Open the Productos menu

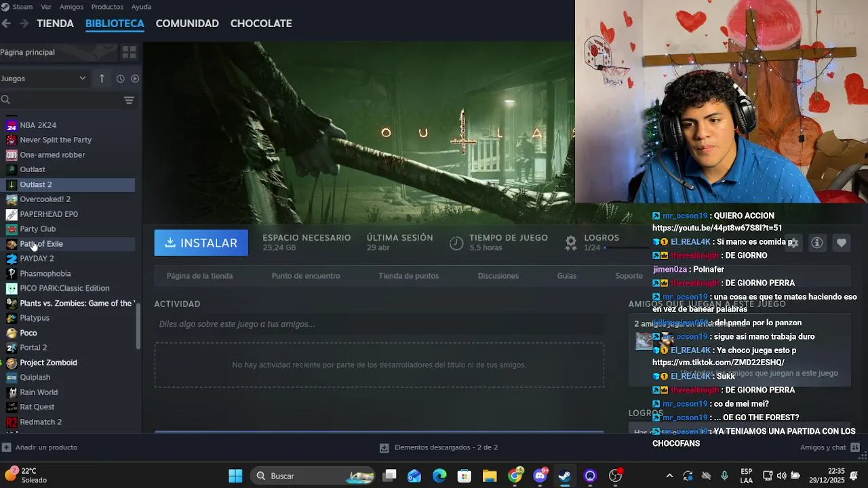pos(107,7)
